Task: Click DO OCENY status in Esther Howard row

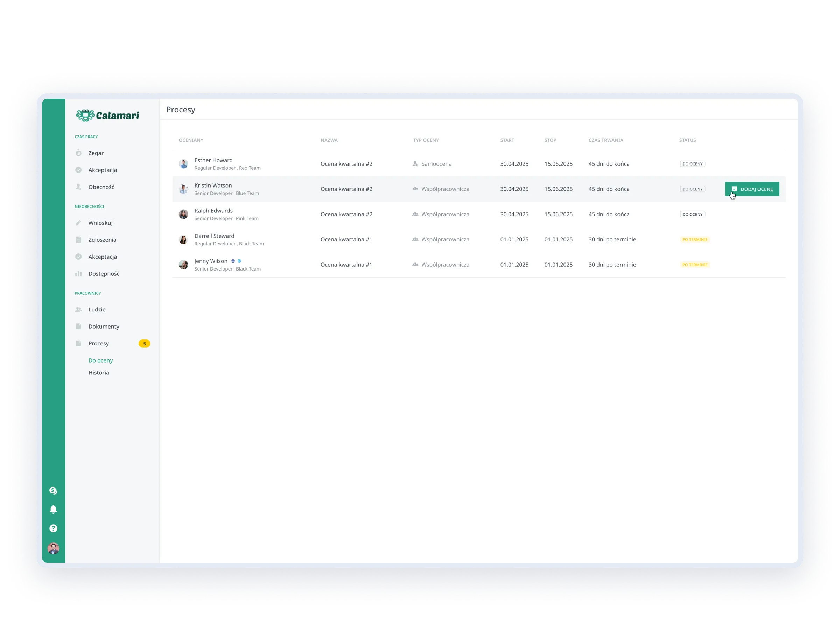Action: pos(692,164)
